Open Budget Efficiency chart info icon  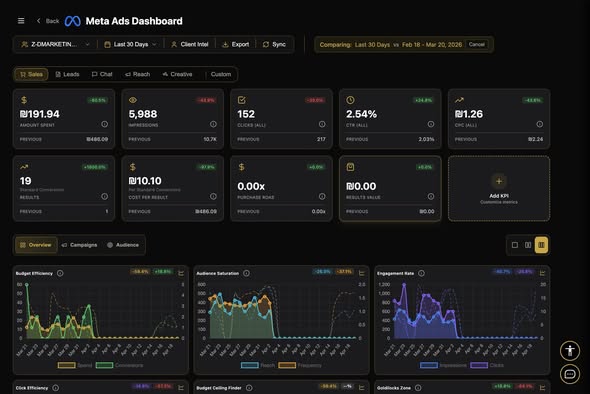pos(60,273)
